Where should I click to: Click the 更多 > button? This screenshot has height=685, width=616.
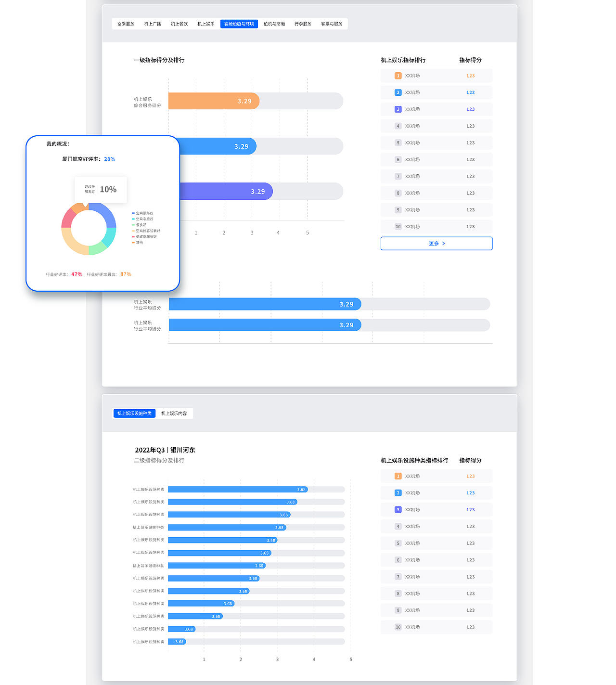coord(436,244)
